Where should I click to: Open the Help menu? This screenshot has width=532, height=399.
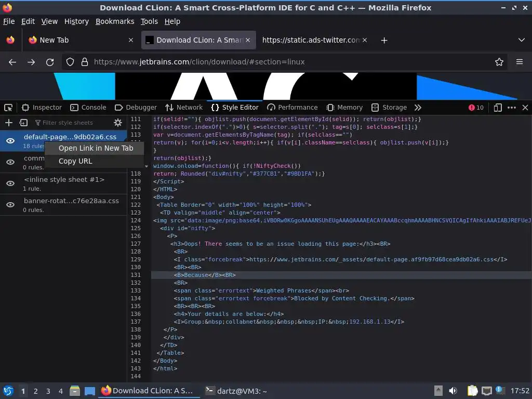pos(172,21)
